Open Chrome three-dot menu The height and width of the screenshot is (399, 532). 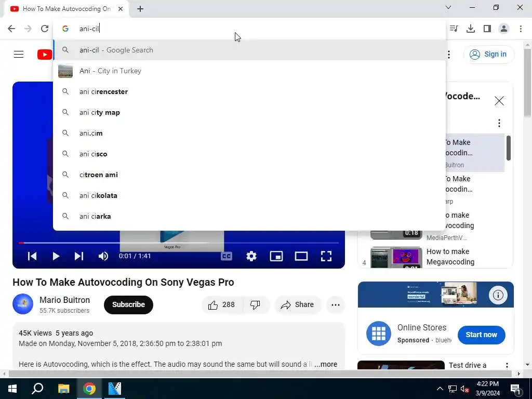(x=521, y=29)
